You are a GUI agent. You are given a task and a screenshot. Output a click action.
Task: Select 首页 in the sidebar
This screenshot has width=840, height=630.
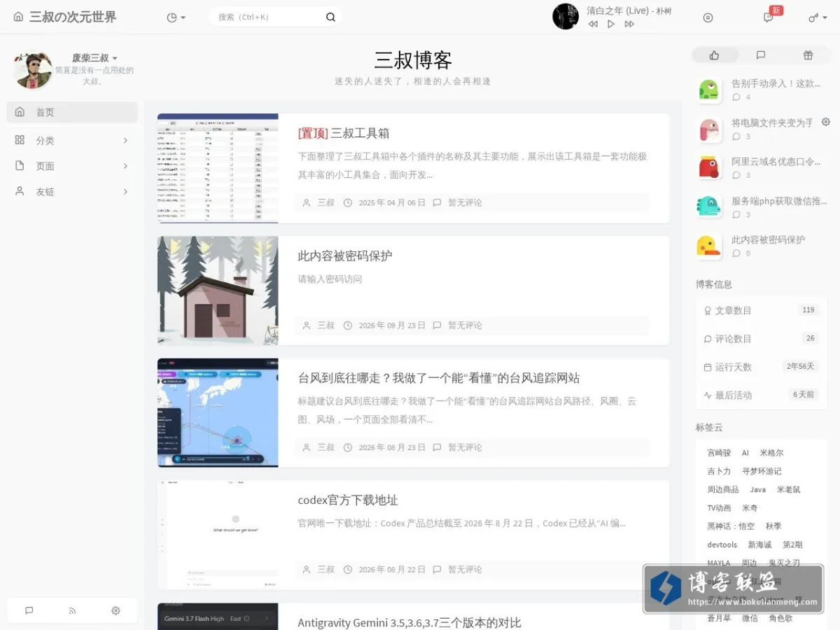tap(72, 112)
